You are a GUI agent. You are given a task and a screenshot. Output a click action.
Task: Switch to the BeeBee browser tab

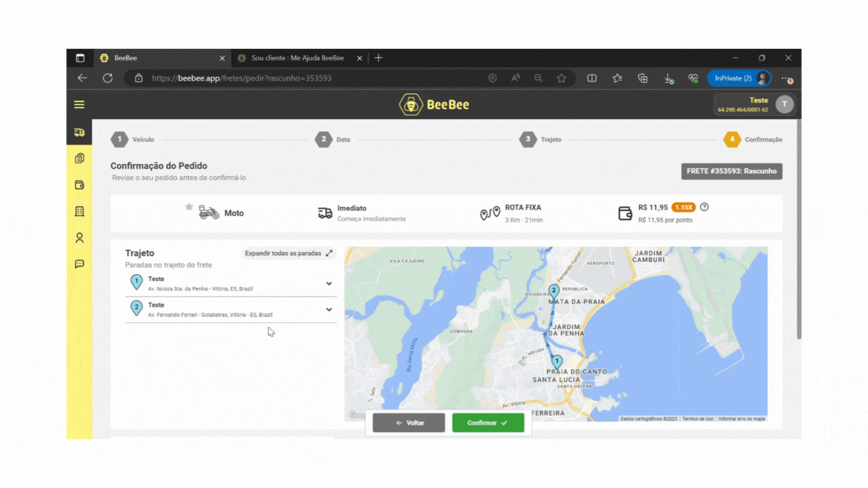coord(162,58)
